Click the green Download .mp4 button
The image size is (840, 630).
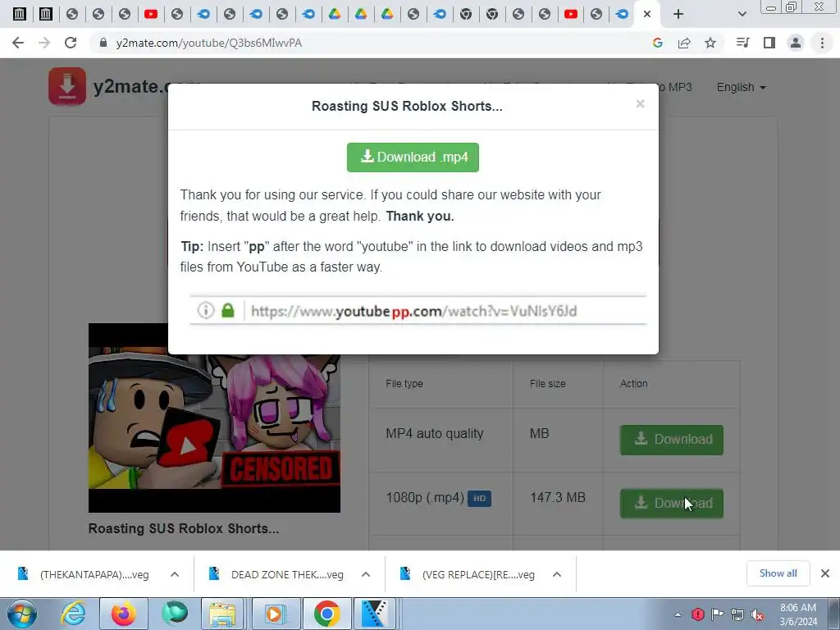(413, 157)
